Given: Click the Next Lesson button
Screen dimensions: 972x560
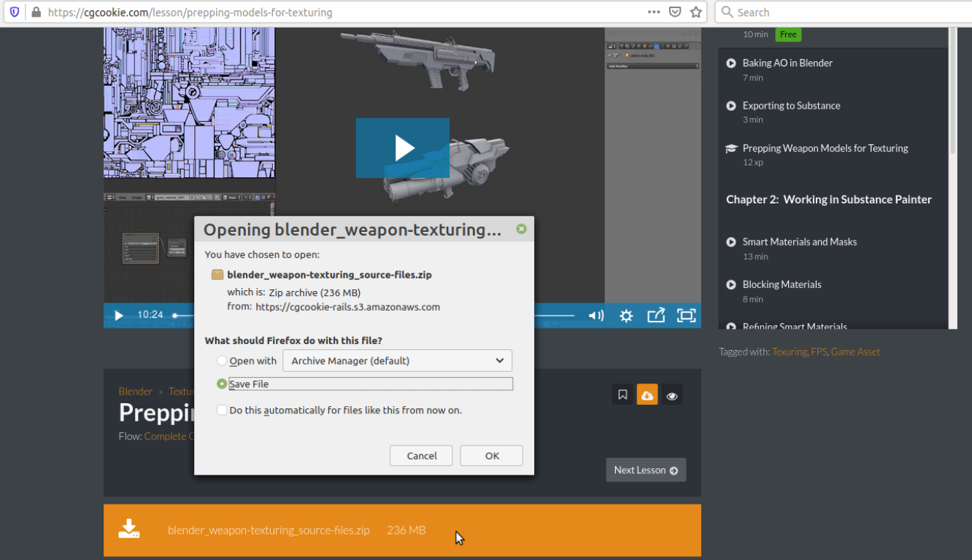Looking at the screenshot, I should [646, 470].
